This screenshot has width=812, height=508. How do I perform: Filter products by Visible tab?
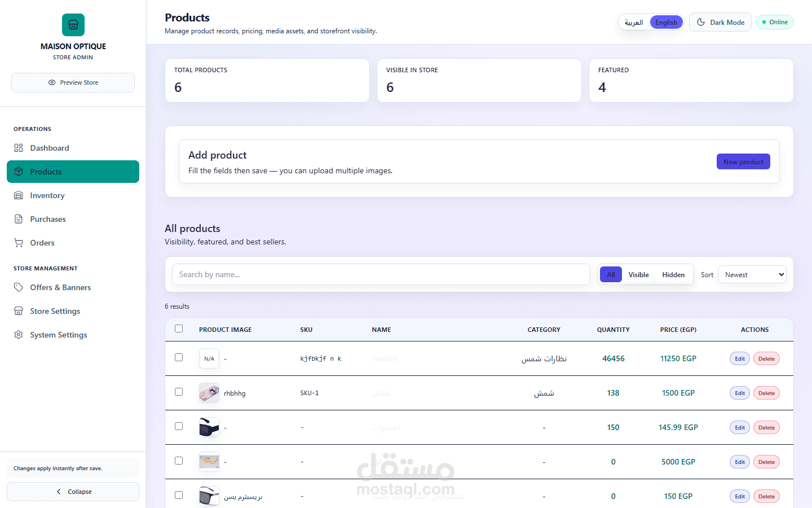tap(638, 274)
